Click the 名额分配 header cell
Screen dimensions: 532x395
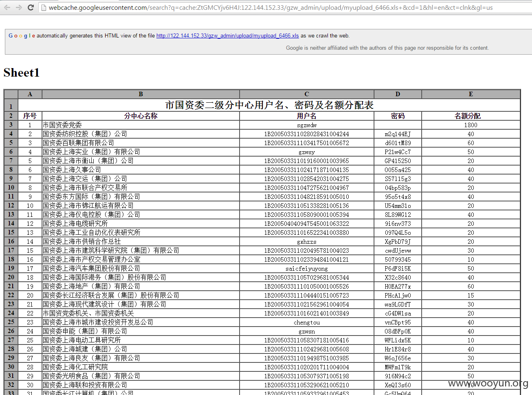[471, 116]
